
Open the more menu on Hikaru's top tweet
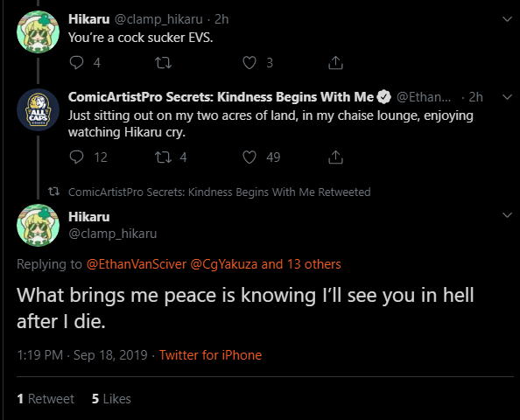[507, 19]
